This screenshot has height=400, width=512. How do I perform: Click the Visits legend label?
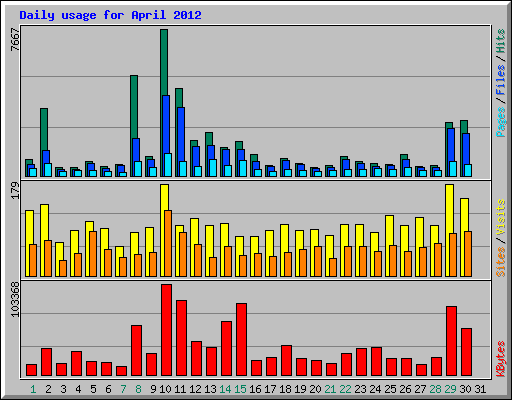click(x=501, y=217)
